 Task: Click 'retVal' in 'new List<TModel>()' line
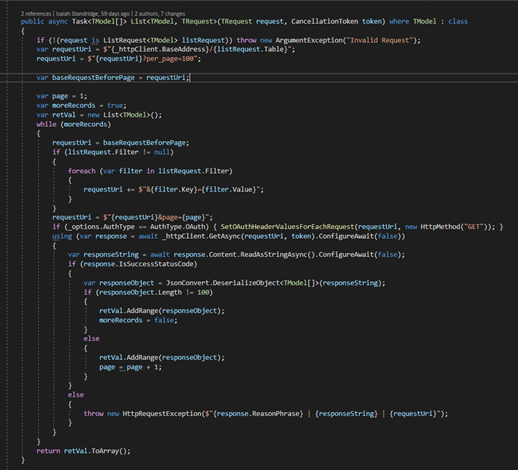coord(64,115)
